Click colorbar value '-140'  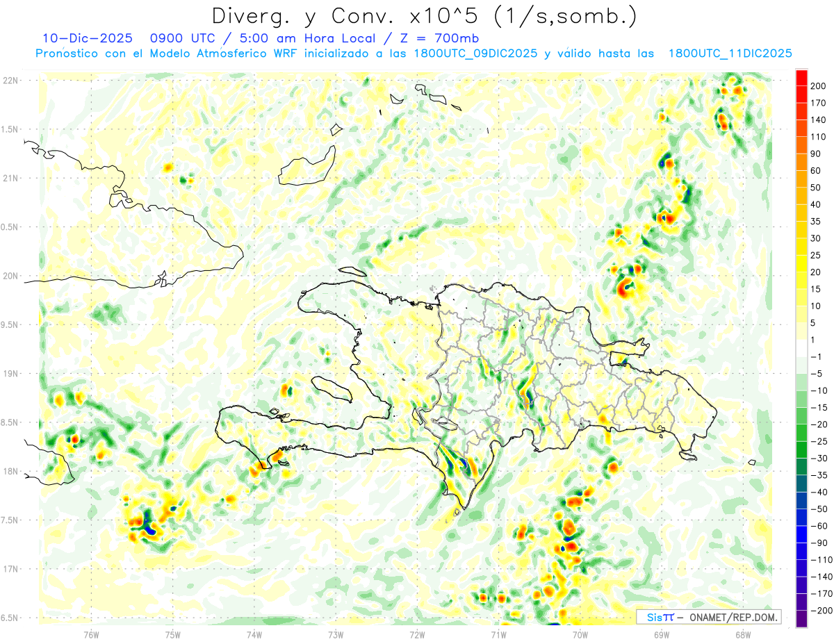coord(824,577)
